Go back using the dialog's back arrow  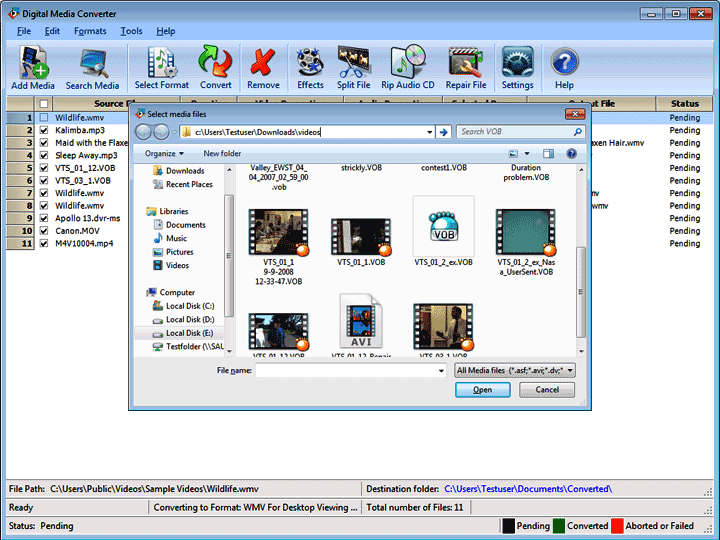[x=144, y=132]
